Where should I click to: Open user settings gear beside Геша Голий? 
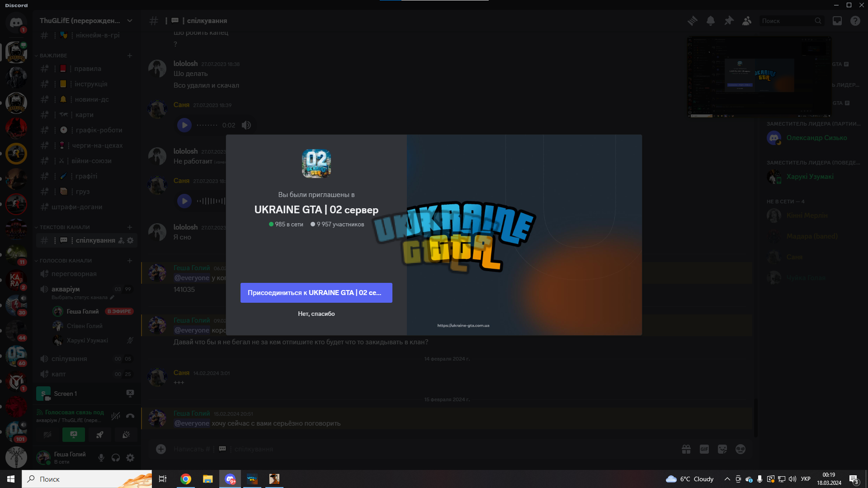tap(130, 458)
